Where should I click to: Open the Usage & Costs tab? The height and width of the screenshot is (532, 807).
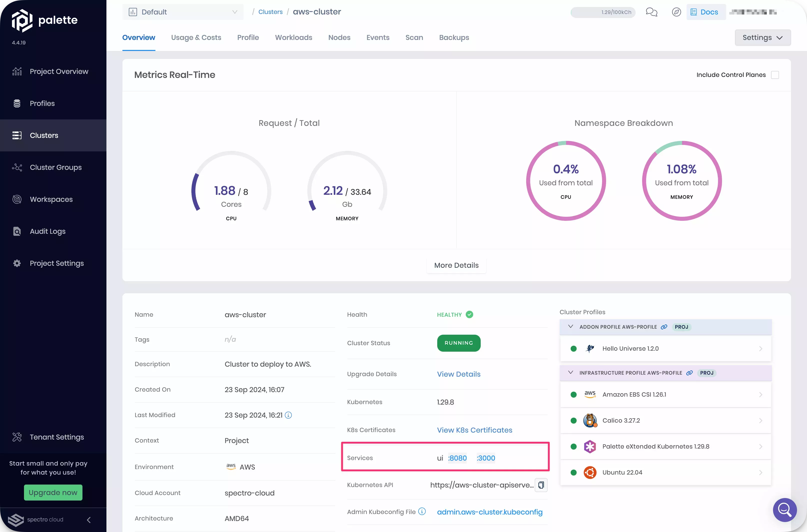pyautogui.click(x=196, y=37)
